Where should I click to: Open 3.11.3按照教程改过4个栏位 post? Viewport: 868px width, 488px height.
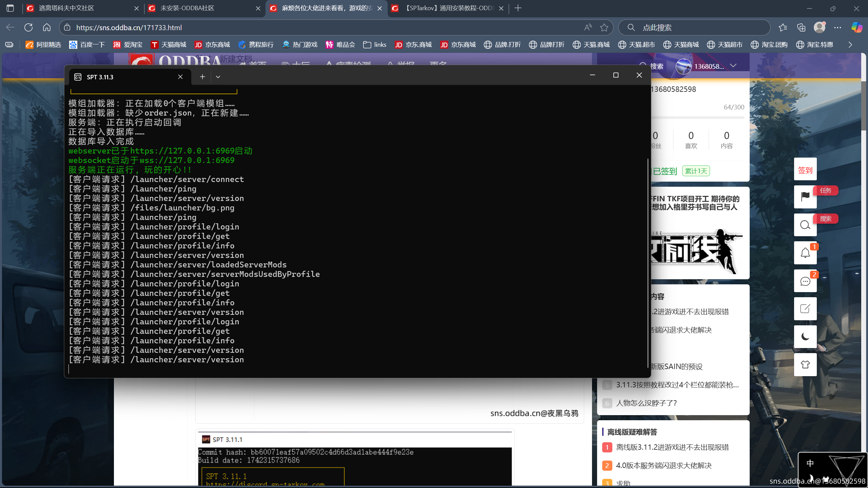pyautogui.click(x=677, y=385)
